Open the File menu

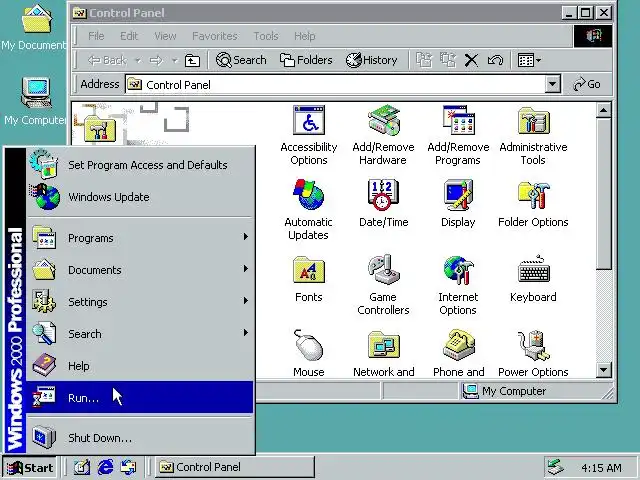coord(96,36)
